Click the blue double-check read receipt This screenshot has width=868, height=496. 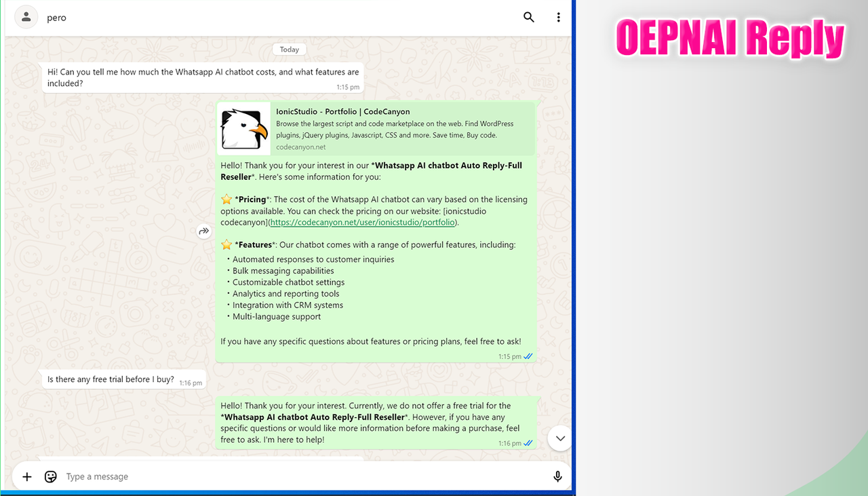528,356
